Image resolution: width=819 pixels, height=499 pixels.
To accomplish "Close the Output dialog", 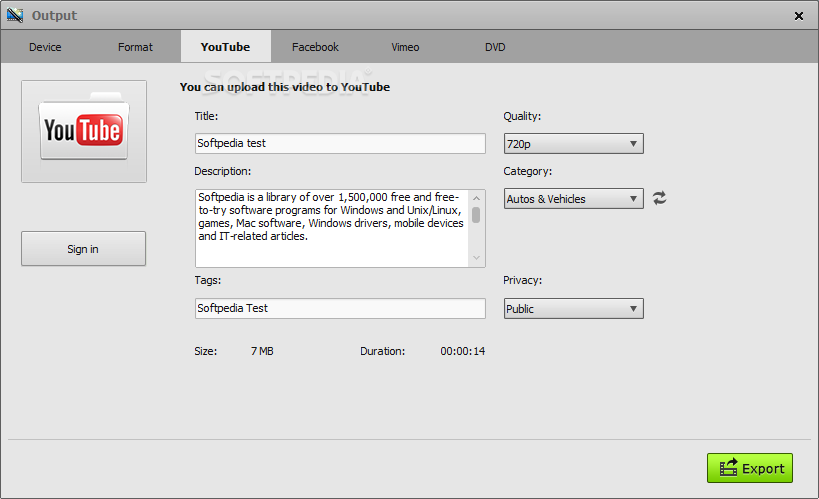I will [x=799, y=16].
